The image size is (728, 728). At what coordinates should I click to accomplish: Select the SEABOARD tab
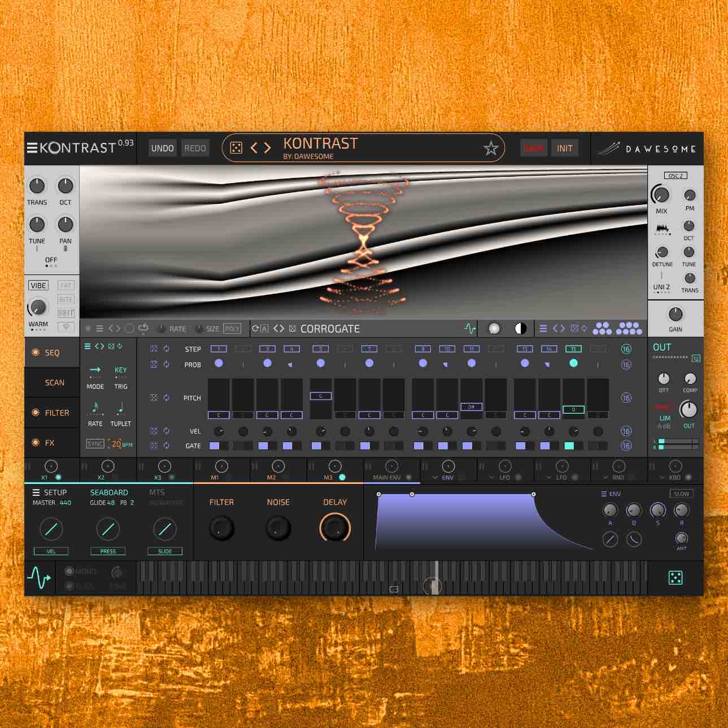(109, 492)
